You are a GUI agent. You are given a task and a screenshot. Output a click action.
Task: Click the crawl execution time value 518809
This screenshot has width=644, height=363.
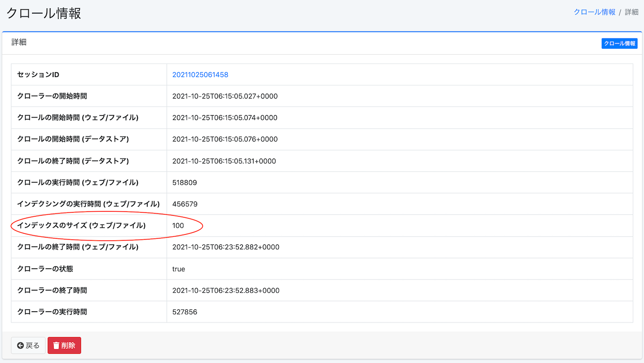184,182
